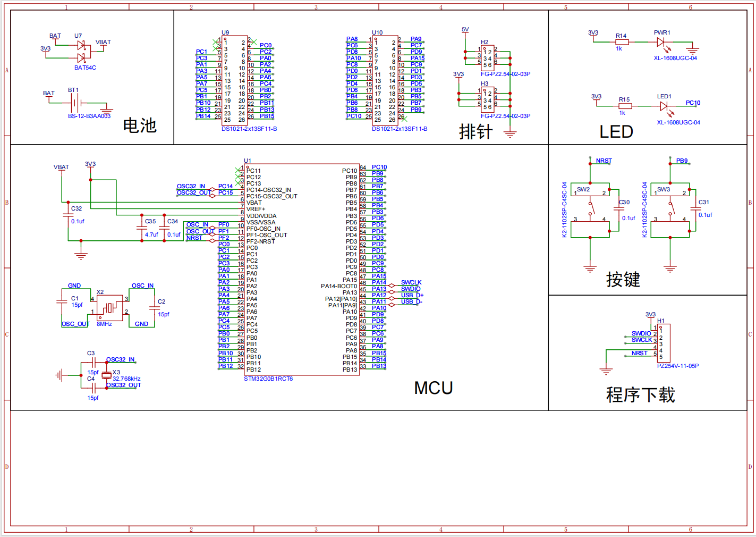
Task: Select the PWR1 LED symbol
Action: [x=660, y=41]
